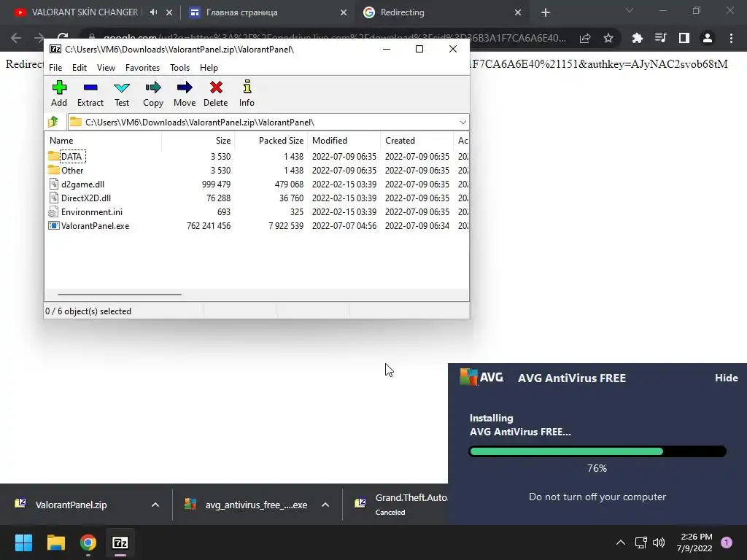
Task: Hide the AVG installer popup
Action: 726,378
